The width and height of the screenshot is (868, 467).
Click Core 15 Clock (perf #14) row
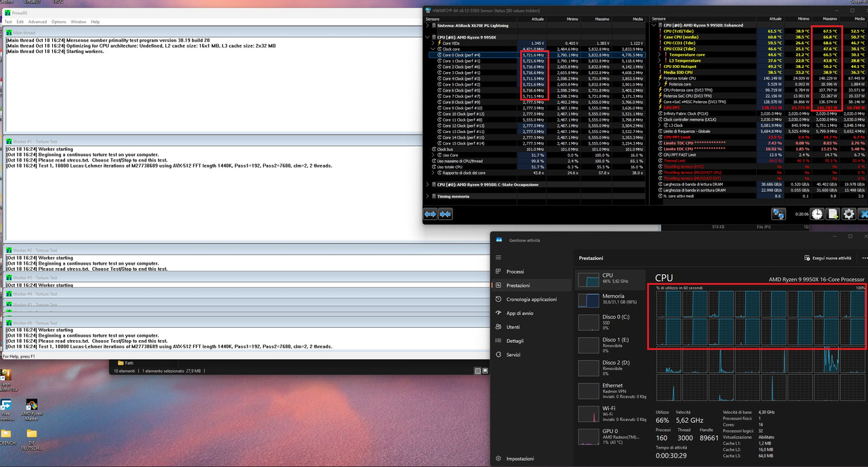(x=536, y=143)
